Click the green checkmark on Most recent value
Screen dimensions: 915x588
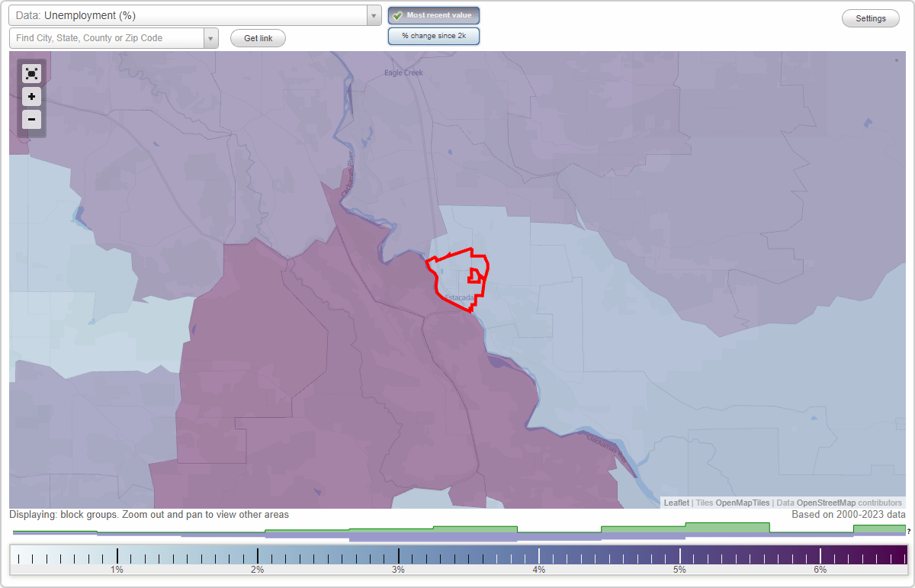397,14
